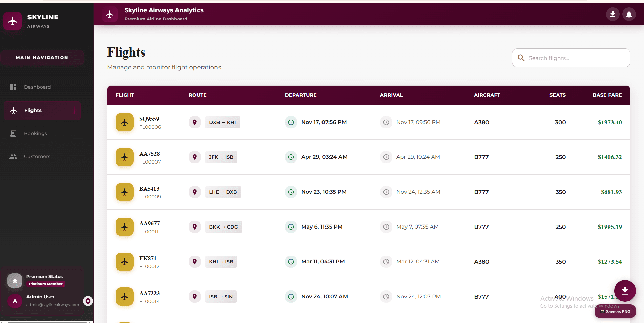Click the Admin User avatar circle
644x323 pixels.
click(x=15, y=301)
